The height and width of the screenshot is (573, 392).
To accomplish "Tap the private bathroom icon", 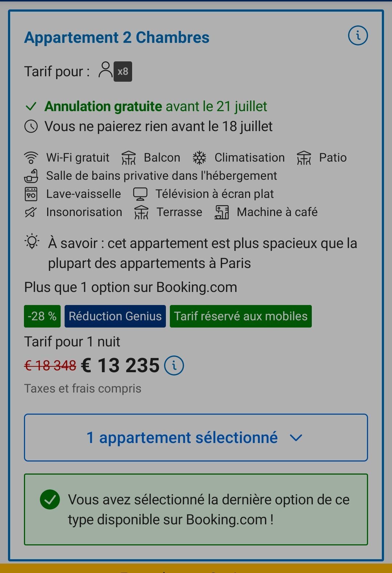I will (31, 176).
